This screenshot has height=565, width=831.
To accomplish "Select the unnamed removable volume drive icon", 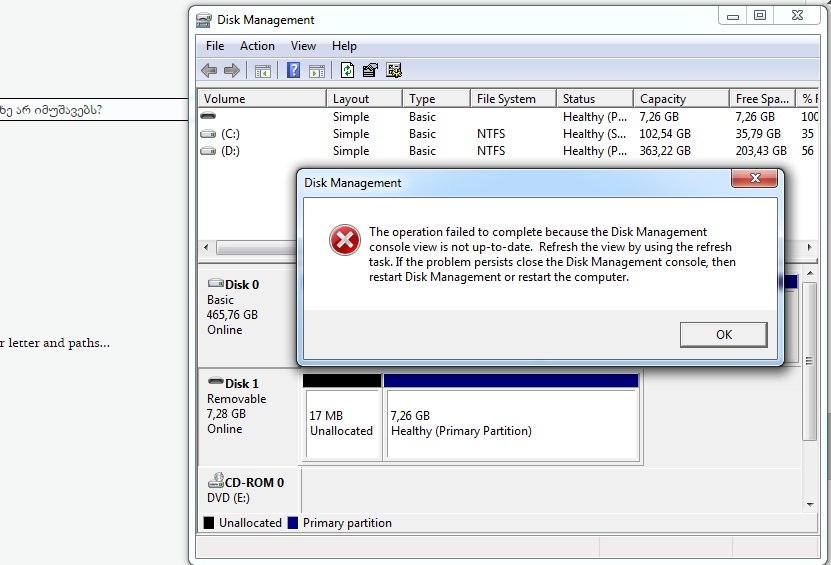I will tap(208, 116).
